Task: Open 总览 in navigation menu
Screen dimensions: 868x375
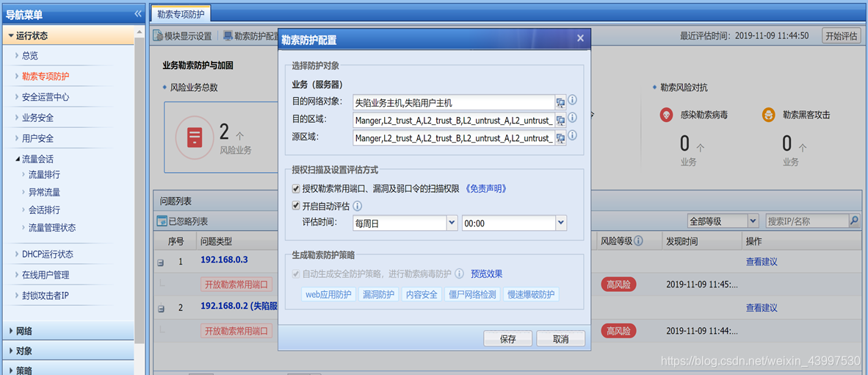Action: coord(30,55)
